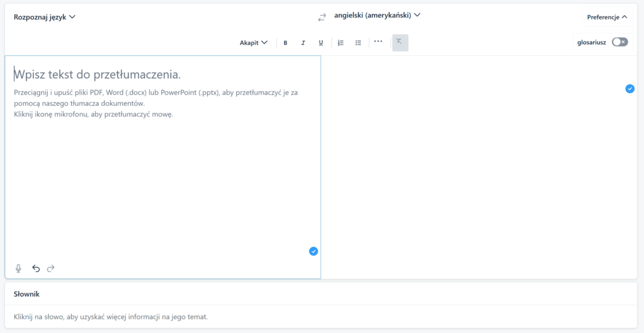Insert a bulleted list

(358, 43)
